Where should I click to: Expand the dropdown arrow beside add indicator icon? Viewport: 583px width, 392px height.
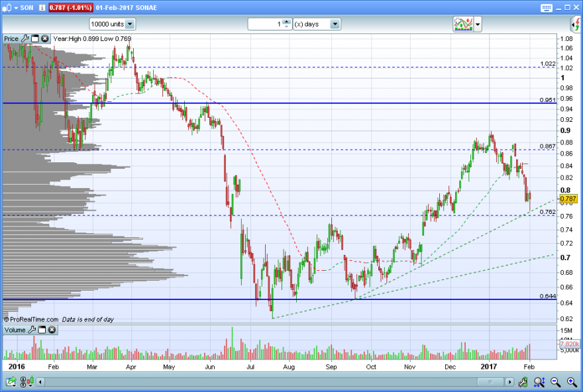pyautogui.click(x=478, y=24)
